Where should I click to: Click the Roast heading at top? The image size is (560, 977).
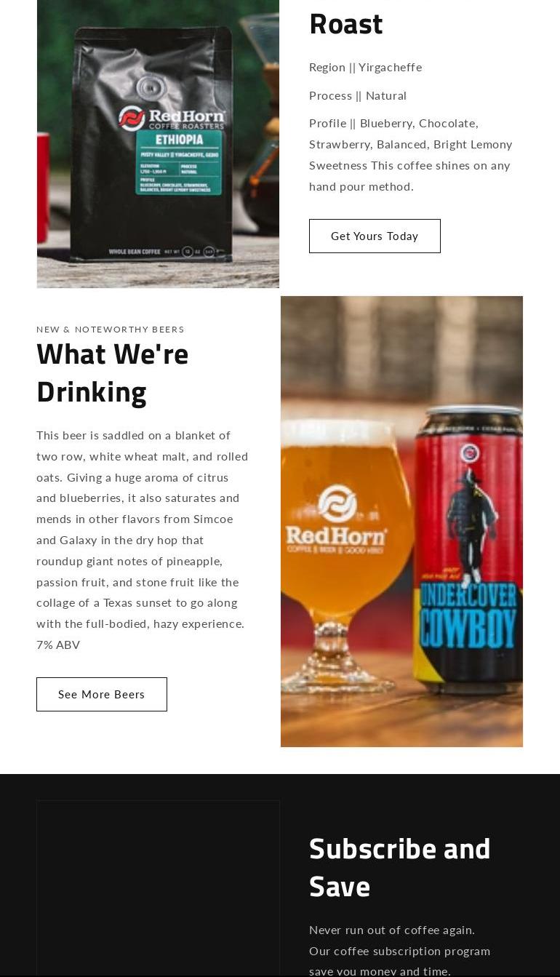click(346, 23)
